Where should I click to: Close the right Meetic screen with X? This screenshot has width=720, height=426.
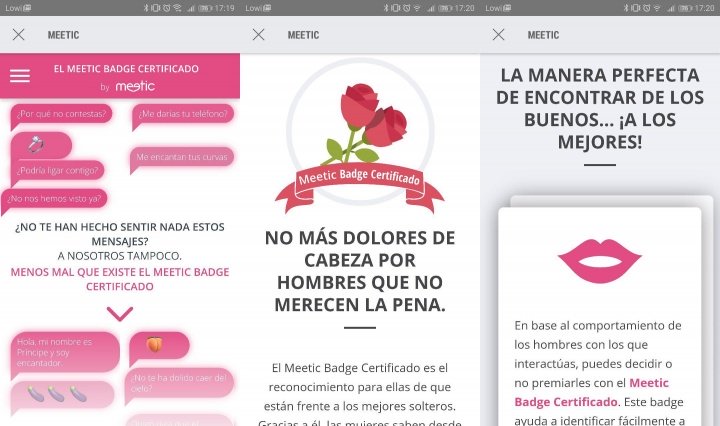498,34
